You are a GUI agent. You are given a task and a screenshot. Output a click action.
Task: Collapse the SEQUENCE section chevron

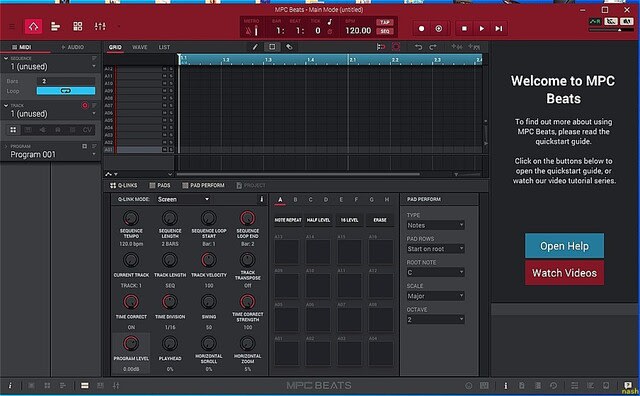pyautogui.click(x=6, y=58)
